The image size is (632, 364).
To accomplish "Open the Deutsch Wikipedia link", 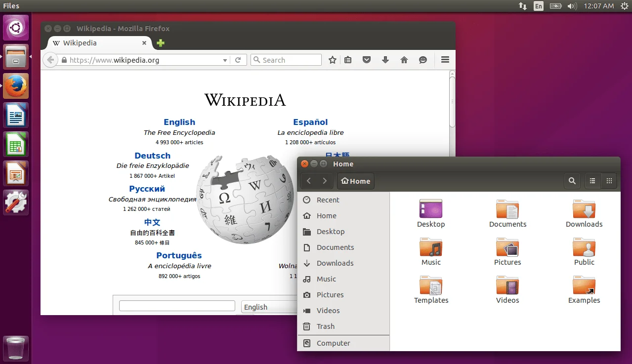I will (x=152, y=156).
